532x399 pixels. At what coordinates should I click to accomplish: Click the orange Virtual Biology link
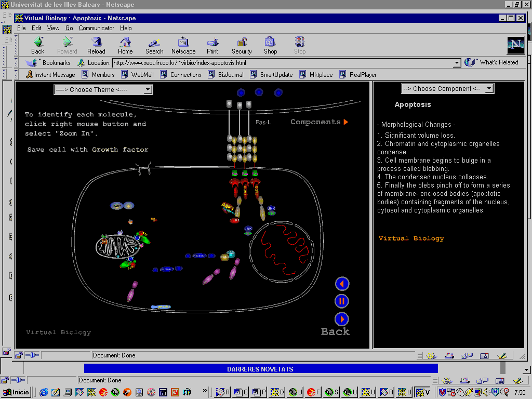tap(411, 238)
